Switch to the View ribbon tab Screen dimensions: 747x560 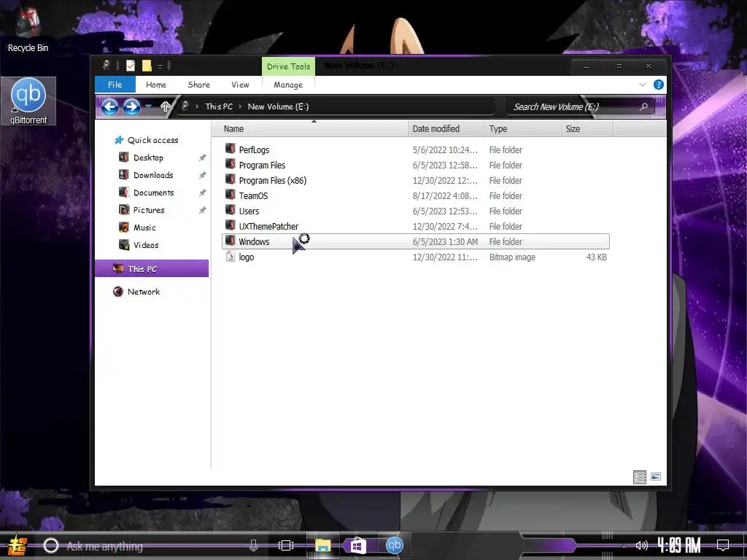click(x=240, y=85)
